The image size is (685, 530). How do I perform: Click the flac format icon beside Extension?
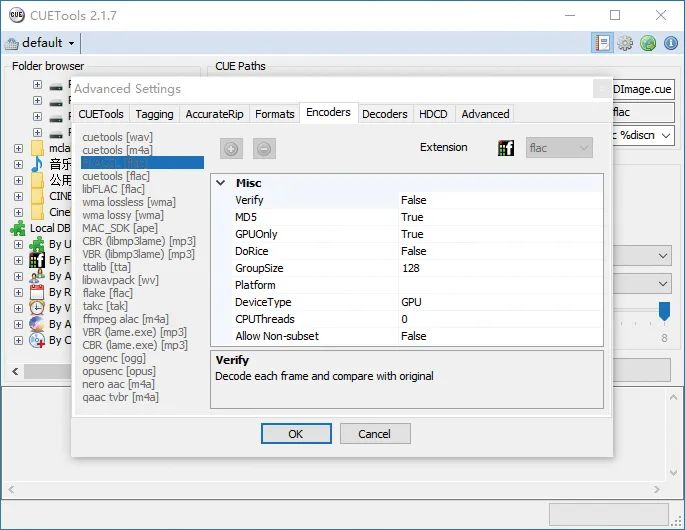[x=505, y=148]
